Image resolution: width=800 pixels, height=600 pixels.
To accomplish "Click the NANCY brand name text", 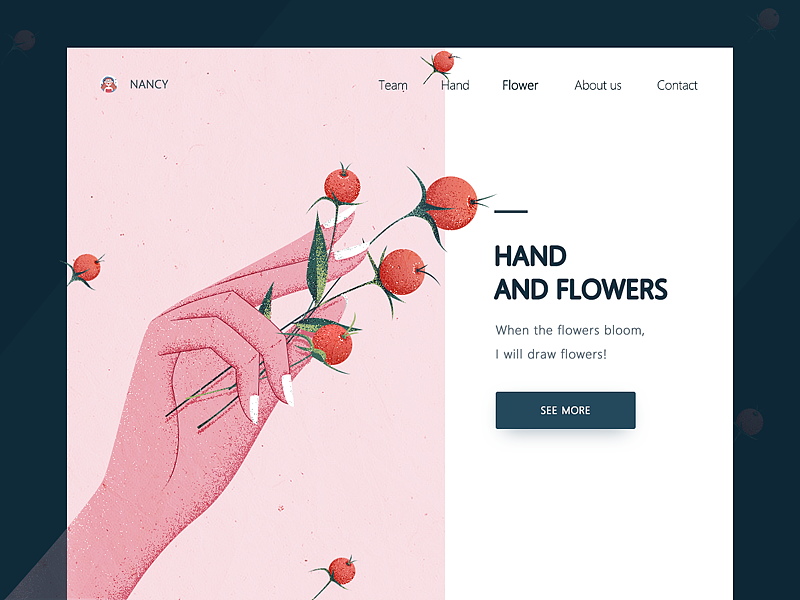I will pyautogui.click(x=149, y=84).
